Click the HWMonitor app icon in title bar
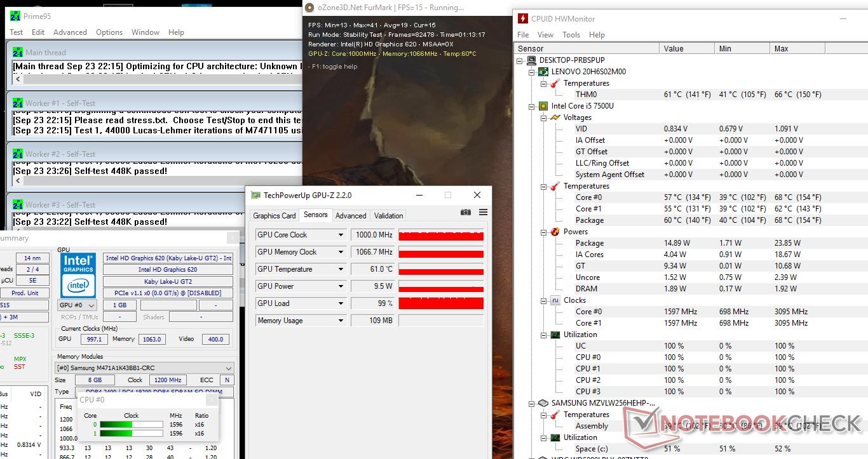 (522, 18)
